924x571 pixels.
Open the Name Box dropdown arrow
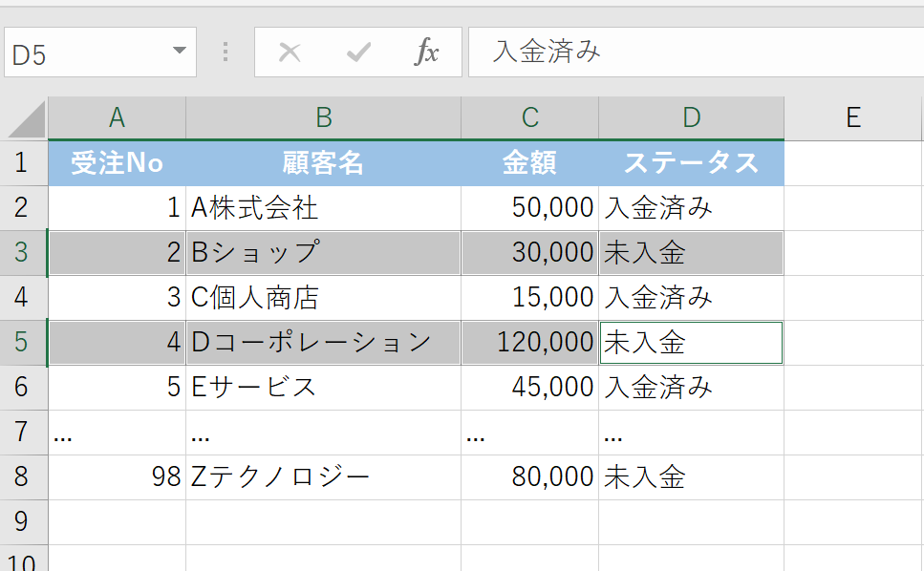tap(179, 53)
